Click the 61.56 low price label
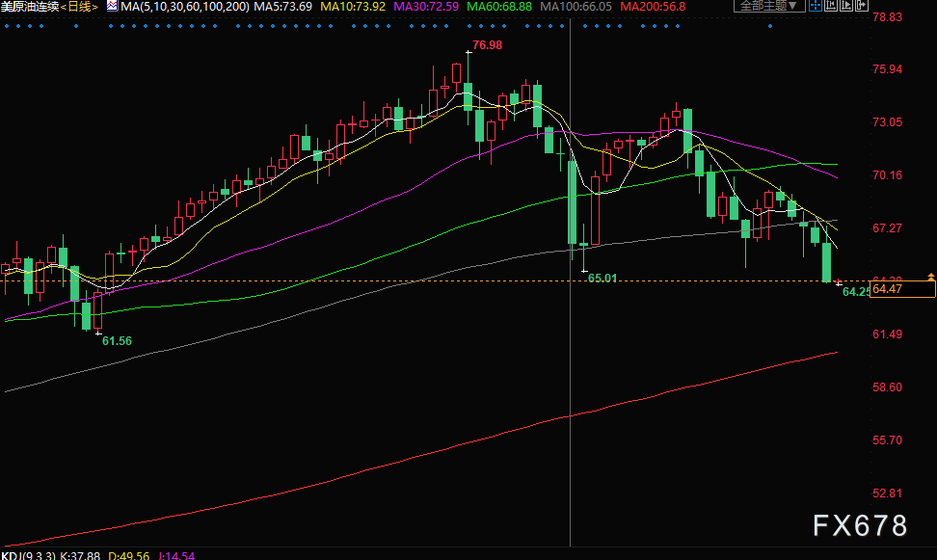 click(x=118, y=340)
